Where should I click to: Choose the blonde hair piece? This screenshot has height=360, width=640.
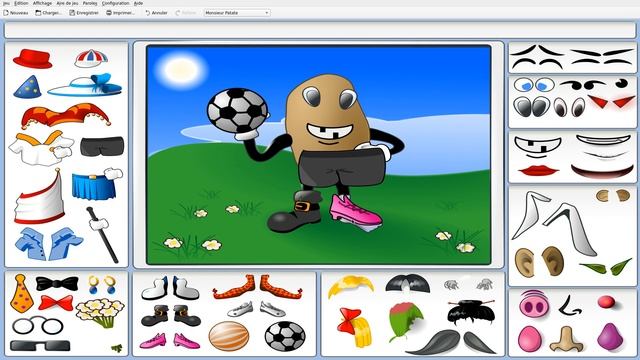coord(351,286)
